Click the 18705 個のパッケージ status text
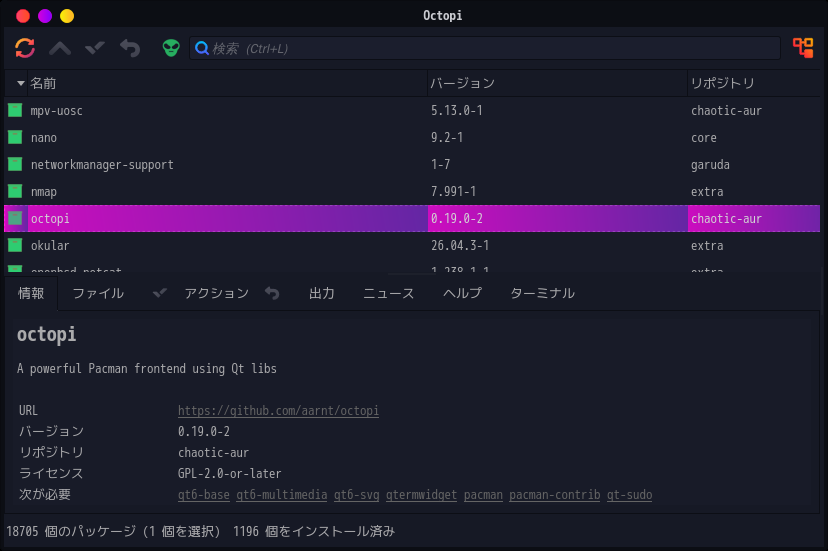The image size is (828, 551). click(71, 531)
